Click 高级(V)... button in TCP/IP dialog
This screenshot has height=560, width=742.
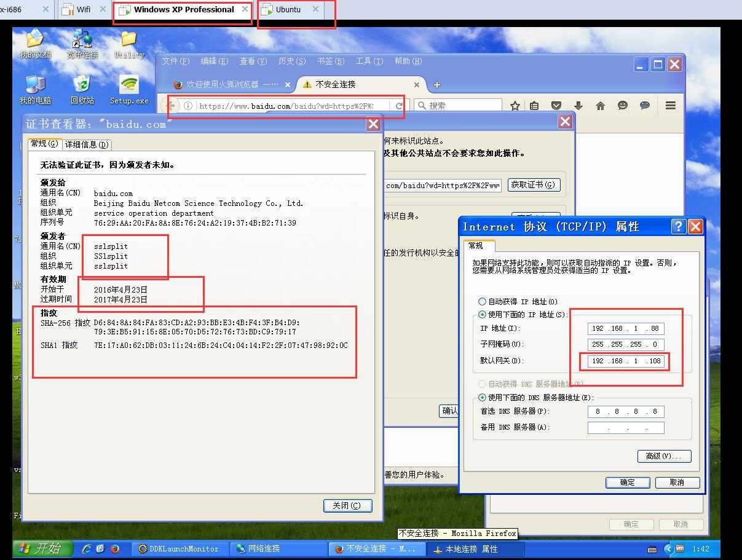665,456
